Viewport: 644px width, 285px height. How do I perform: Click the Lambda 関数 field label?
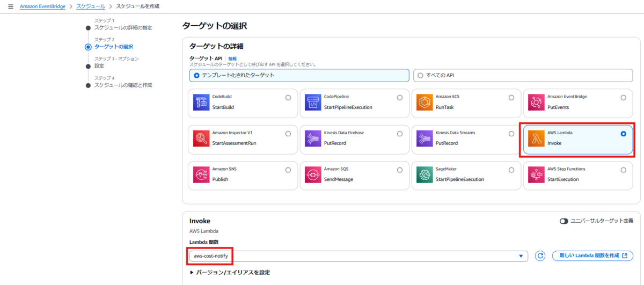click(204, 242)
